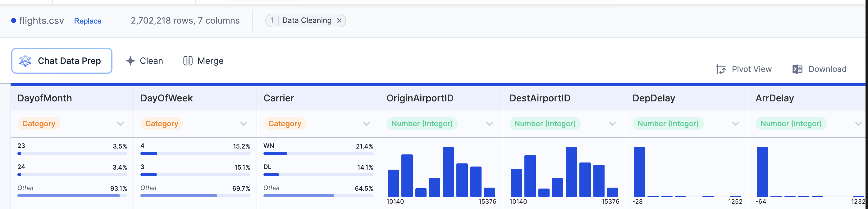
Task: Remove the Data Cleaning tag
Action: [x=339, y=20]
